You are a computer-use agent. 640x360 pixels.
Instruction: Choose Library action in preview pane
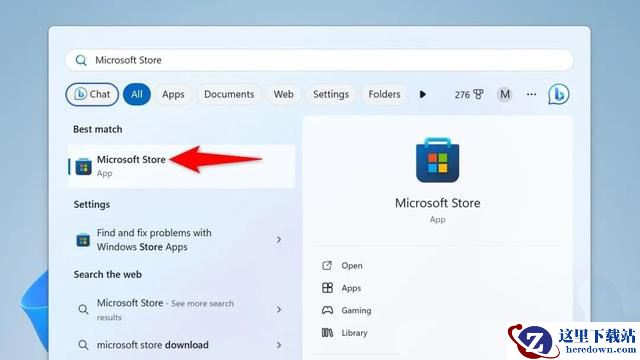point(354,333)
